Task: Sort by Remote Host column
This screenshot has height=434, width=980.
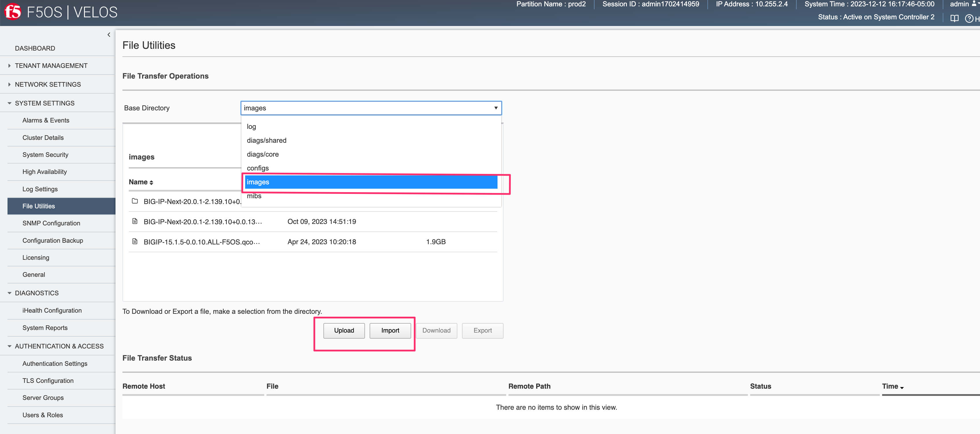Action: pyautogui.click(x=144, y=386)
